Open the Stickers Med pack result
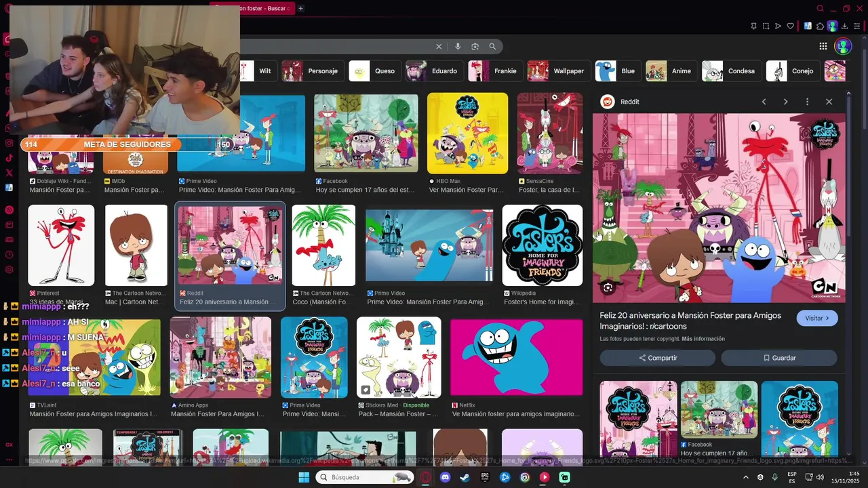Screen dimensions: 868x488 399,357
